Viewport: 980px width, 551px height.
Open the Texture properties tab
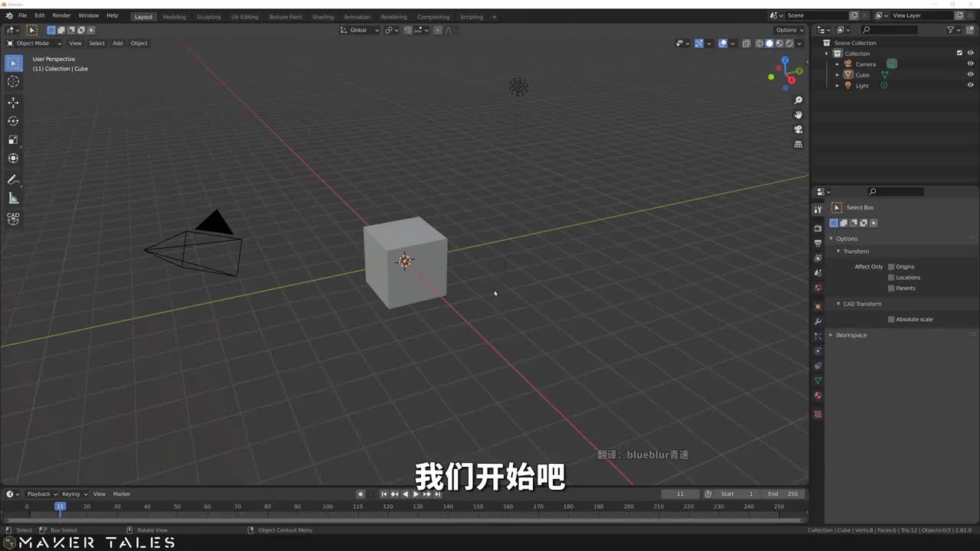pos(818,414)
